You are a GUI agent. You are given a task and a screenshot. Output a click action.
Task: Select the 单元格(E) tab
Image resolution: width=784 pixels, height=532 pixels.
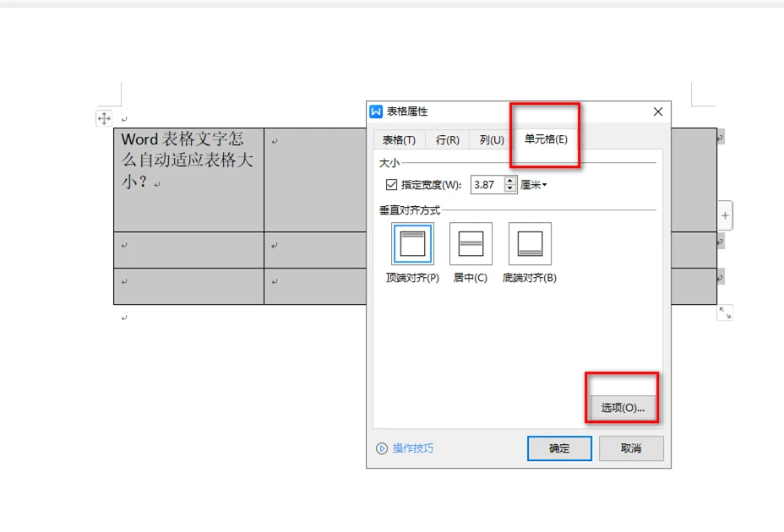click(x=546, y=139)
